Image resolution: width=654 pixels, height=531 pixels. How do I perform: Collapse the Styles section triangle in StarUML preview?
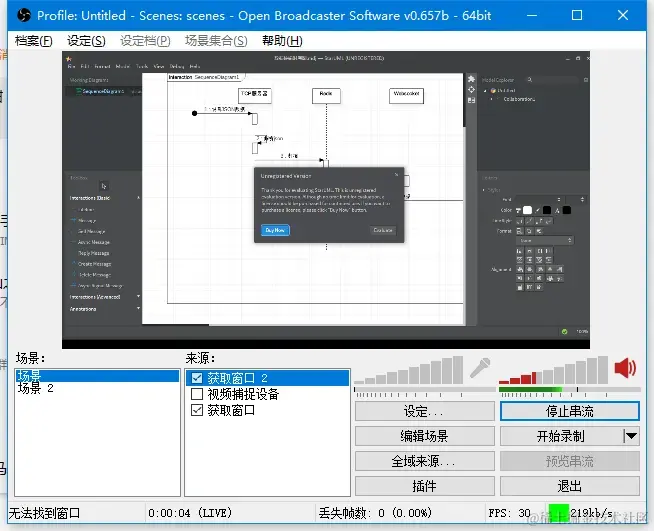(x=484, y=190)
